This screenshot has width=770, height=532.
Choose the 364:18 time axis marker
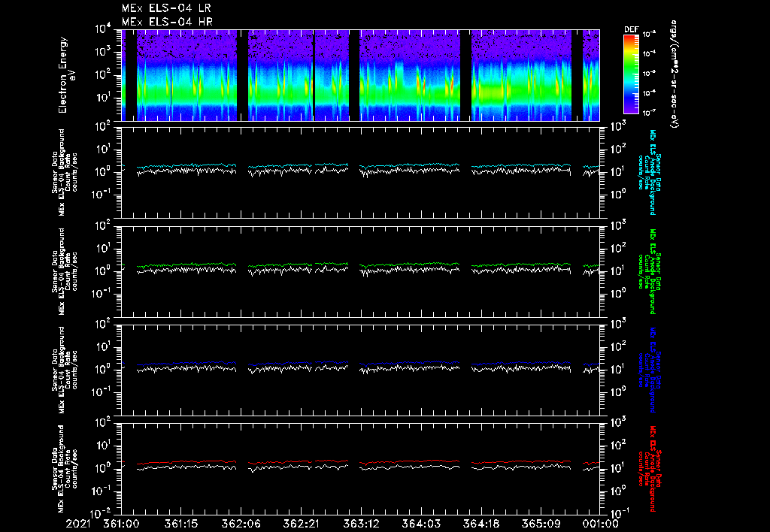480,522
